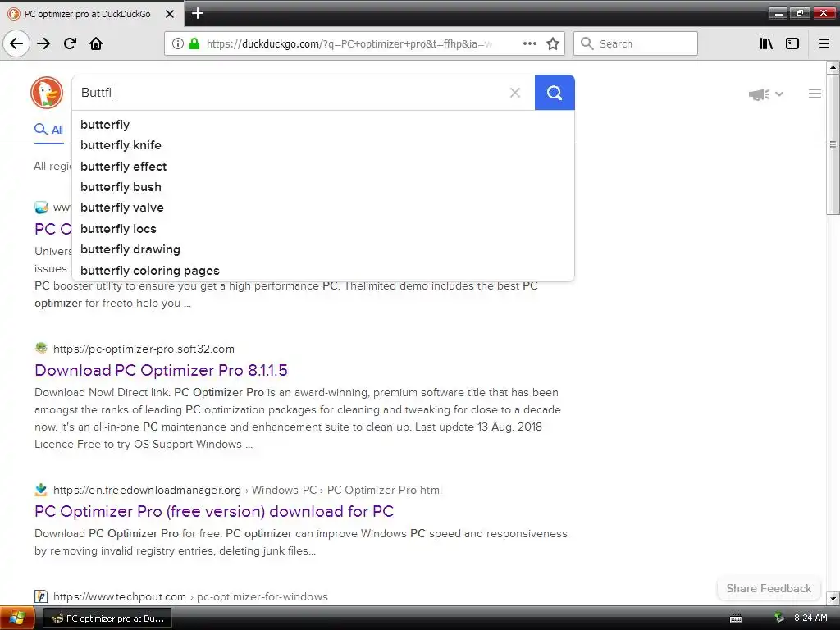Image resolution: width=840 pixels, height=630 pixels.
Task: Click scrollbar down arrow
Action: [833, 598]
